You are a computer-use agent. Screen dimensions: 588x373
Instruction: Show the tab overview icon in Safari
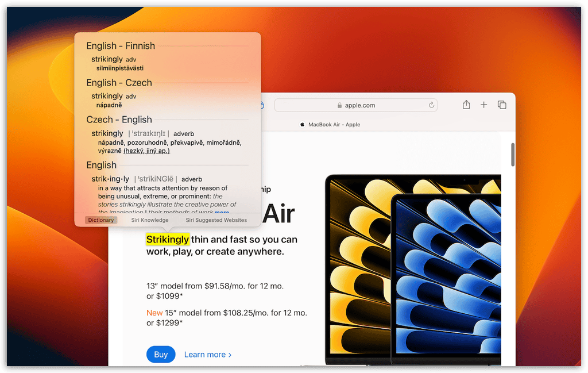pos(502,105)
